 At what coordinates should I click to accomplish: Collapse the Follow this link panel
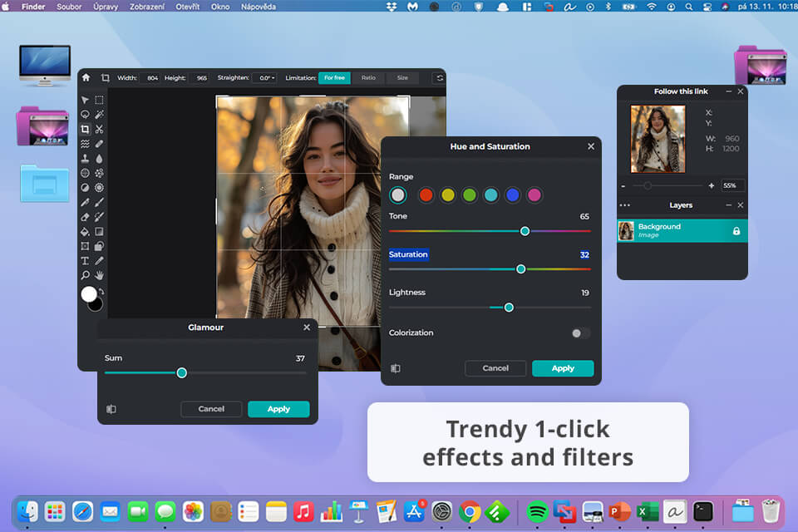pyautogui.click(x=728, y=91)
